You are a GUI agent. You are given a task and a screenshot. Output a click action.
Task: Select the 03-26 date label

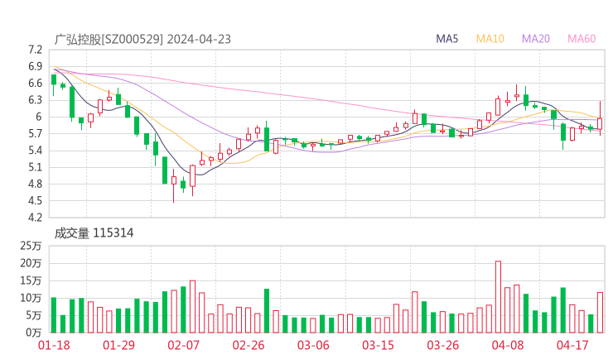tap(443, 345)
